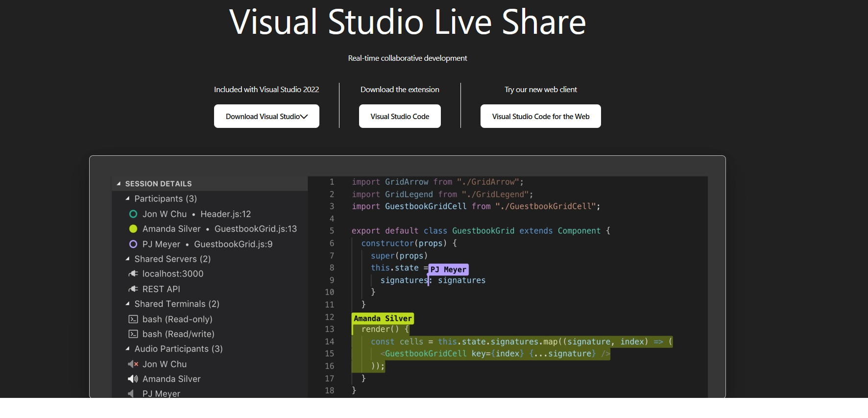Select 'GuestbookGrid.js:9' next to PJ Meyer
Viewport: 868px width, 418px height.
[233, 244]
